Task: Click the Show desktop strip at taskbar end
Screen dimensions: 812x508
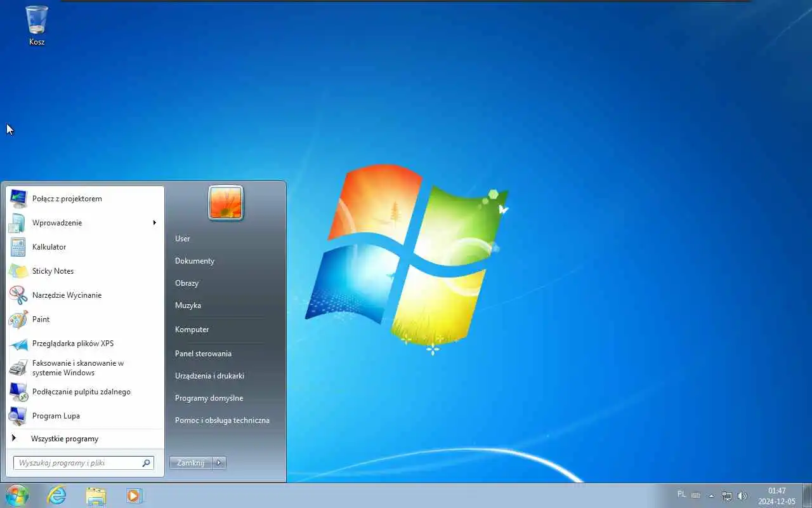Action: pos(807,496)
